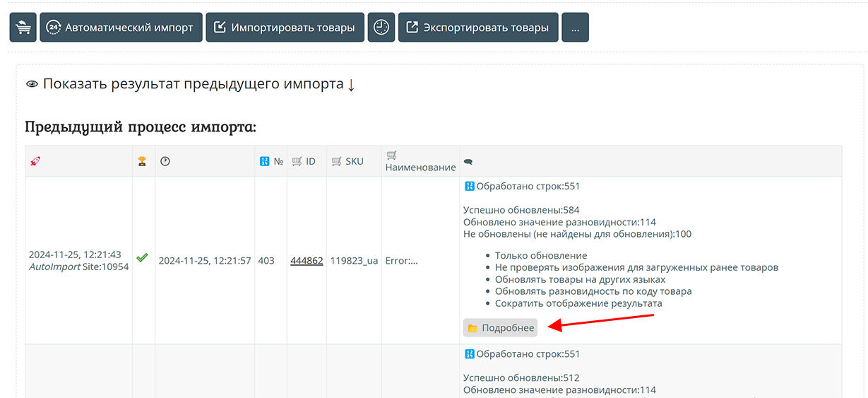Click the rocket icon column header
Image resolution: width=868 pixels, height=398 pixels.
point(35,161)
